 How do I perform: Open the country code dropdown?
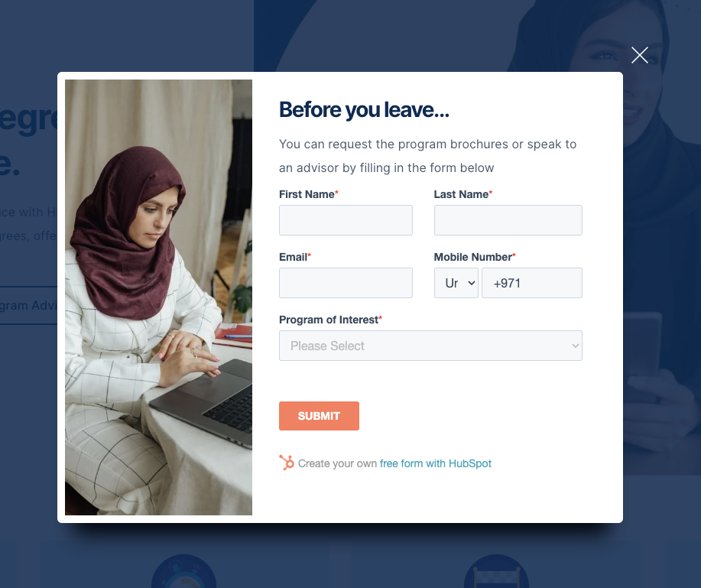coord(456,283)
